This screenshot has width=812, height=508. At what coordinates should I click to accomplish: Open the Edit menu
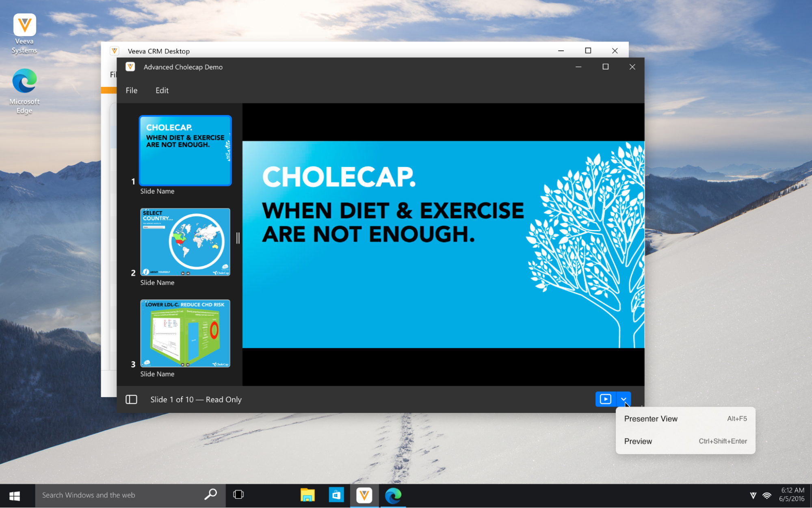coord(162,90)
